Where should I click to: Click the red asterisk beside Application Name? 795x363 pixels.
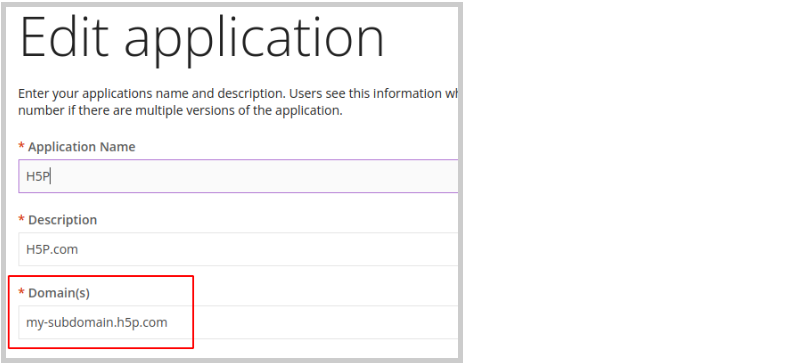[x=21, y=146]
